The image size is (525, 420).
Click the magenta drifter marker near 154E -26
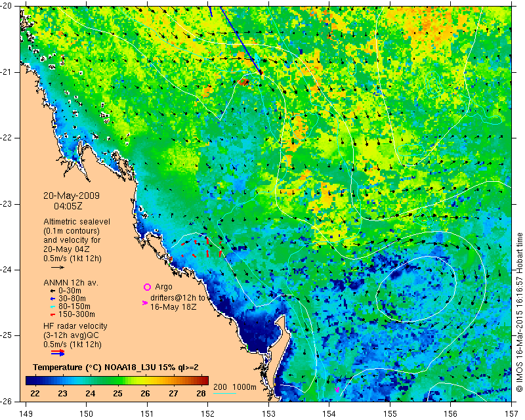coord(337,390)
